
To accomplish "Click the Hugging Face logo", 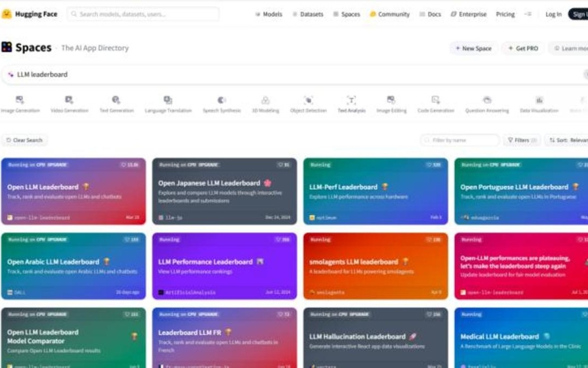I will click(x=30, y=14).
